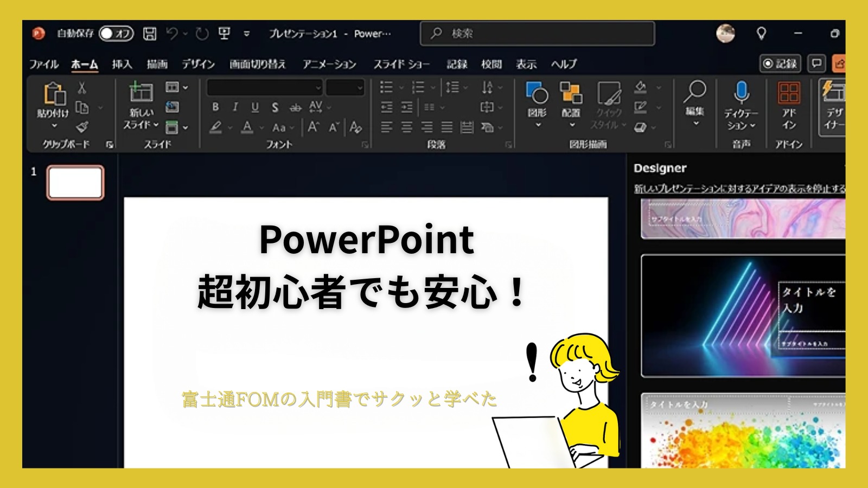Click the stop showing ideas link in Designer

739,189
